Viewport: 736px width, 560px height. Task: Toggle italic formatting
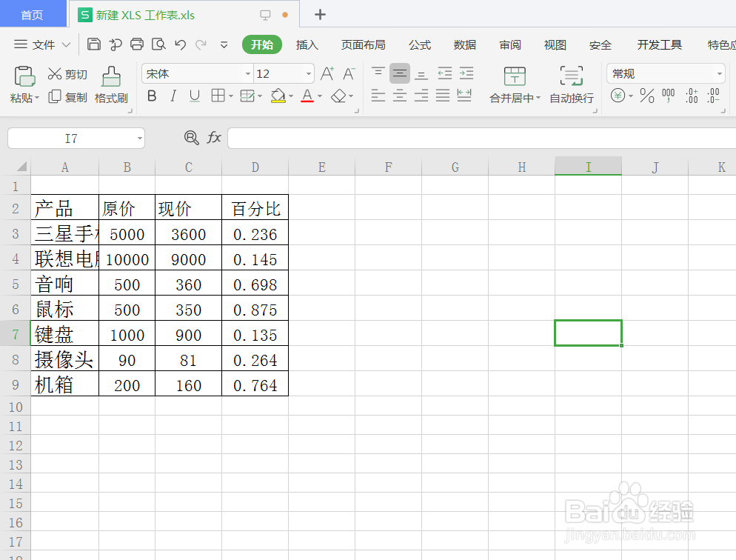tap(172, 96)
